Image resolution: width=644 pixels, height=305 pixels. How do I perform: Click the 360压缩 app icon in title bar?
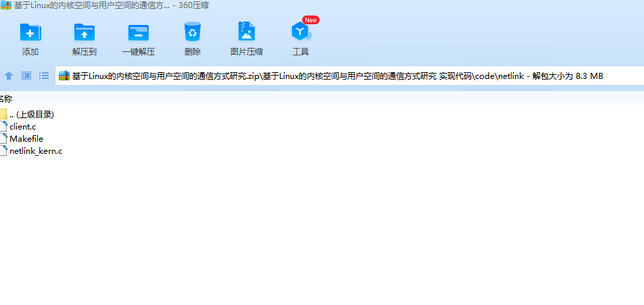point(6,5)
